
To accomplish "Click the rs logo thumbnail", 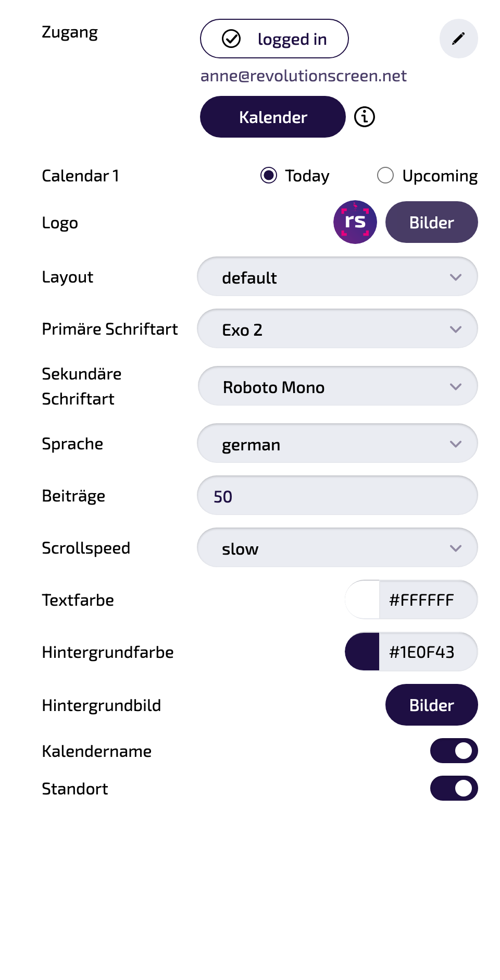I will point(355,222).
